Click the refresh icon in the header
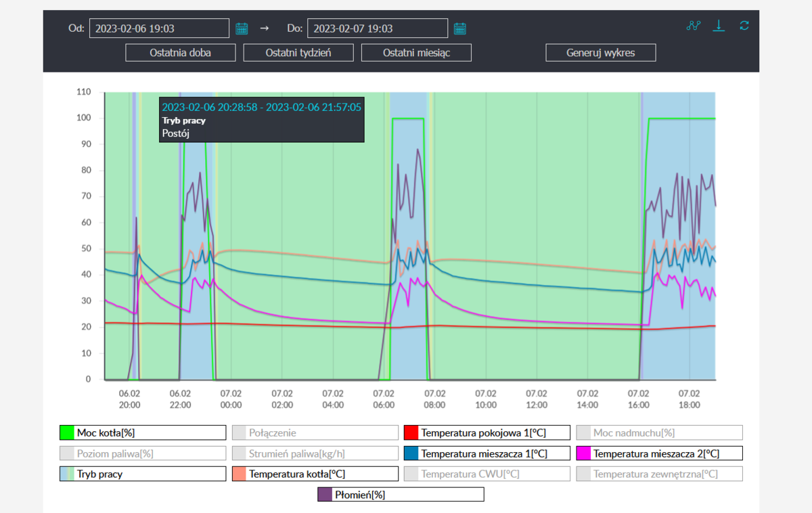 tap(744, 26)
